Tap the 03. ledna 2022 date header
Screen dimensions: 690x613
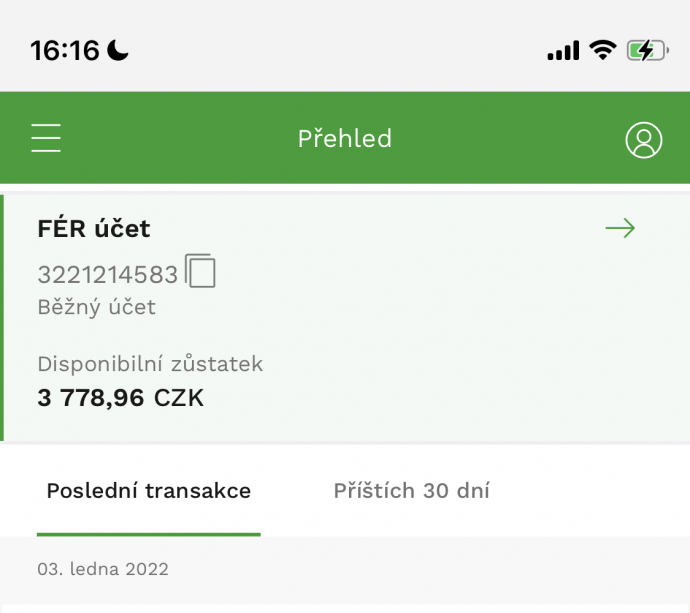[x=103, y=569]
